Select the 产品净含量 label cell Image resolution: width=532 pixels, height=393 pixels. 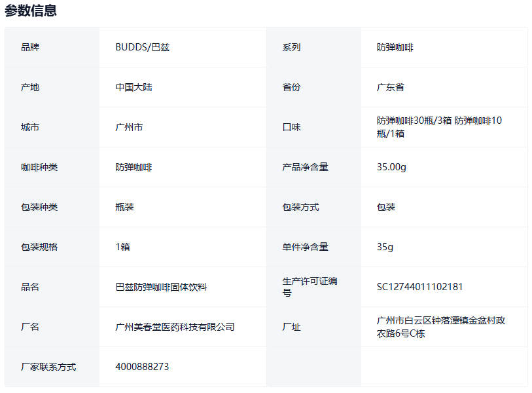coord(313,167)
